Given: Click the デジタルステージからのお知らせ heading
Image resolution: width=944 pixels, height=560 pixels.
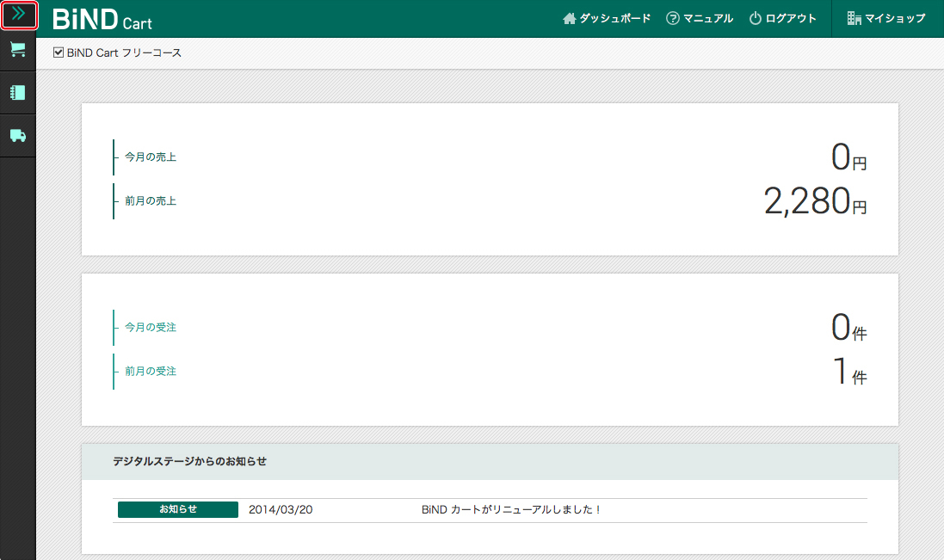Looking at the screenshot, I should [x=189, y=461].
